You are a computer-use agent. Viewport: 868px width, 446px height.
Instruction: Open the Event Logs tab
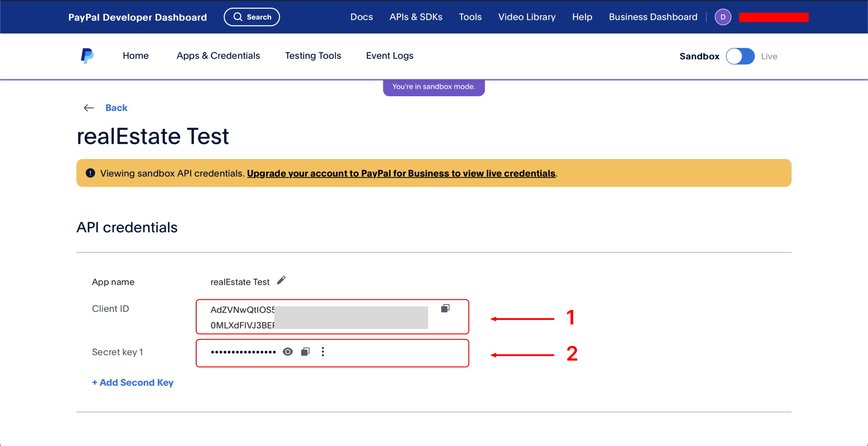[x=390, y=56]
